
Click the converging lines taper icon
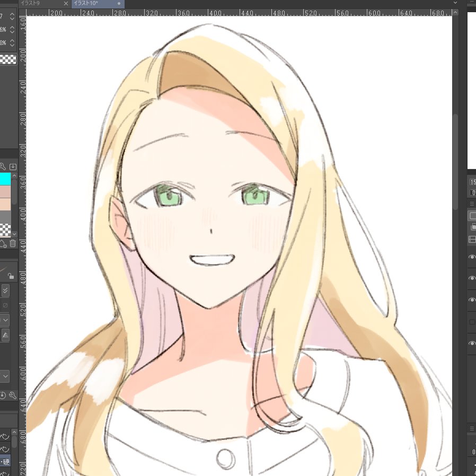point(5,335)
